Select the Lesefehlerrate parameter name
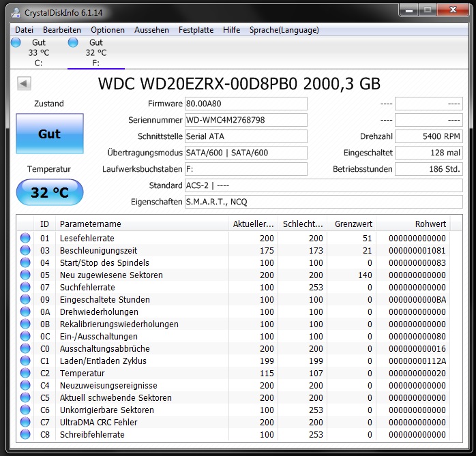 point(87,238)
